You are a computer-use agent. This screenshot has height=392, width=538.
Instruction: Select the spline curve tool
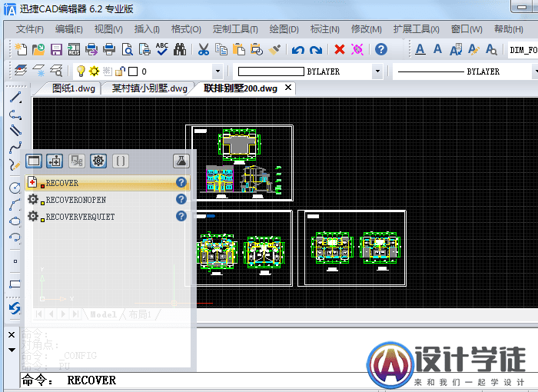(15, 148)
